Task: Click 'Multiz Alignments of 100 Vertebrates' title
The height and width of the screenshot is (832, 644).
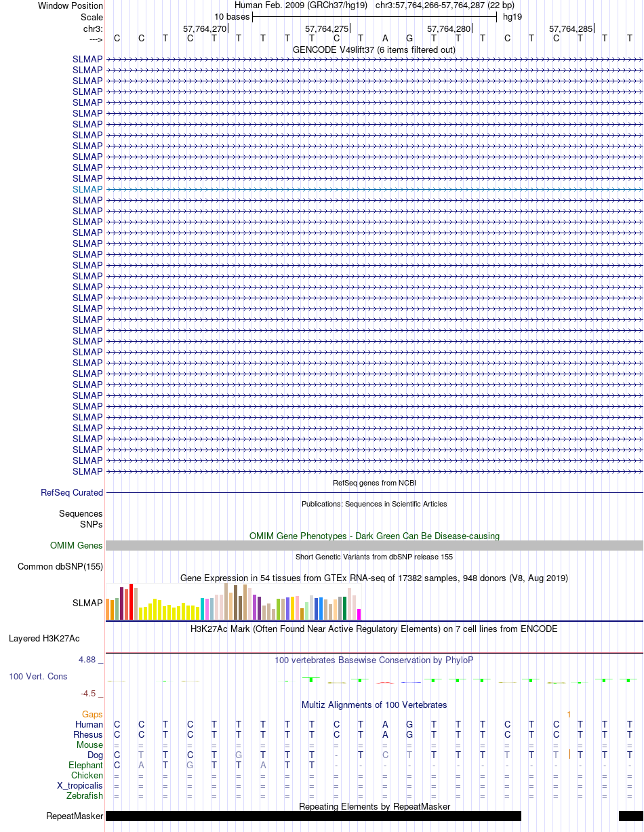Action: (374, 705)
